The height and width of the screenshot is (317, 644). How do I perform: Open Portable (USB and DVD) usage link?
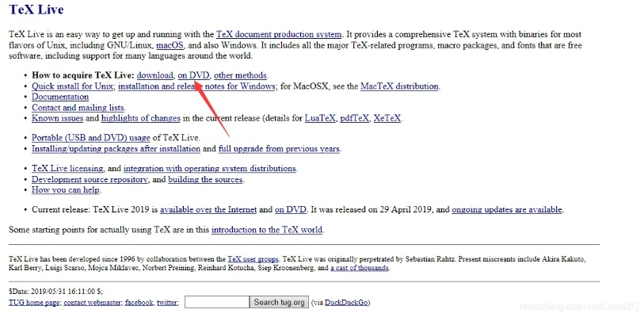click(x=91, y=138)
